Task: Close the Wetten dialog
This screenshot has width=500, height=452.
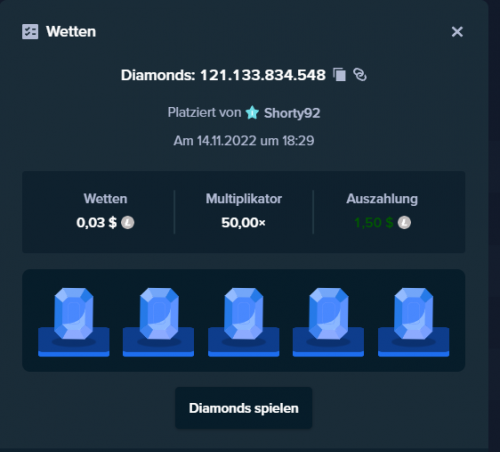Action: [457, 32]
